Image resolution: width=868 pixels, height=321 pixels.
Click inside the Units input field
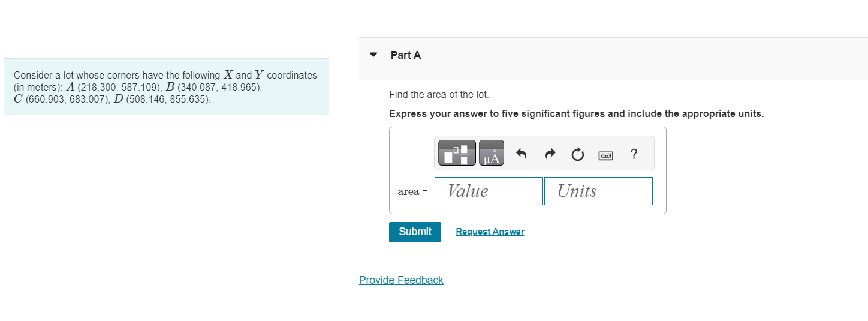point(598,191)
